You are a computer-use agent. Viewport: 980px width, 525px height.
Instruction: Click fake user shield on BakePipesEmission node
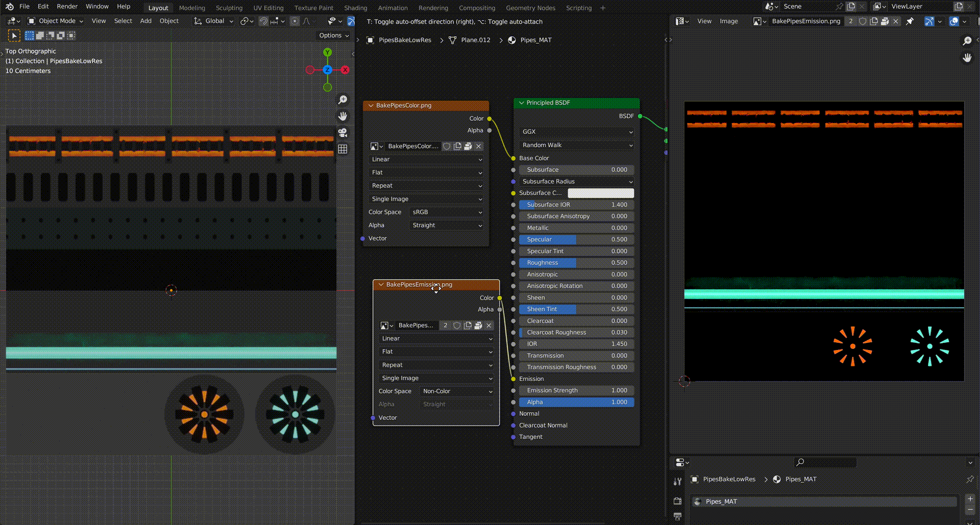pyautogui.click(x=457, y=326)
